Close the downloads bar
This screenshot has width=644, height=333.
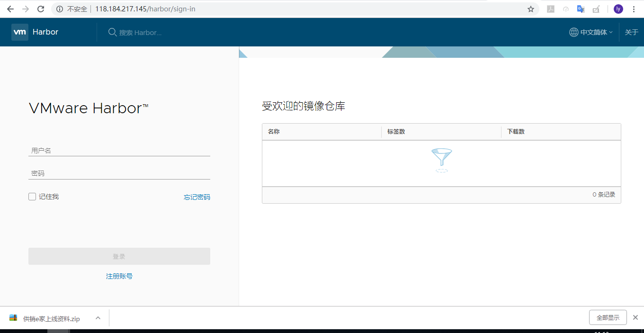(x=635, y=317)
